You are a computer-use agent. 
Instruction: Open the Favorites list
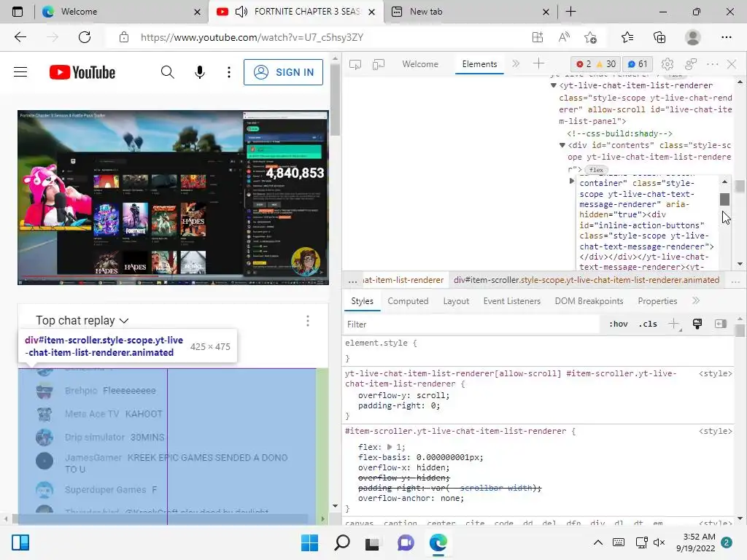(627, 37)
